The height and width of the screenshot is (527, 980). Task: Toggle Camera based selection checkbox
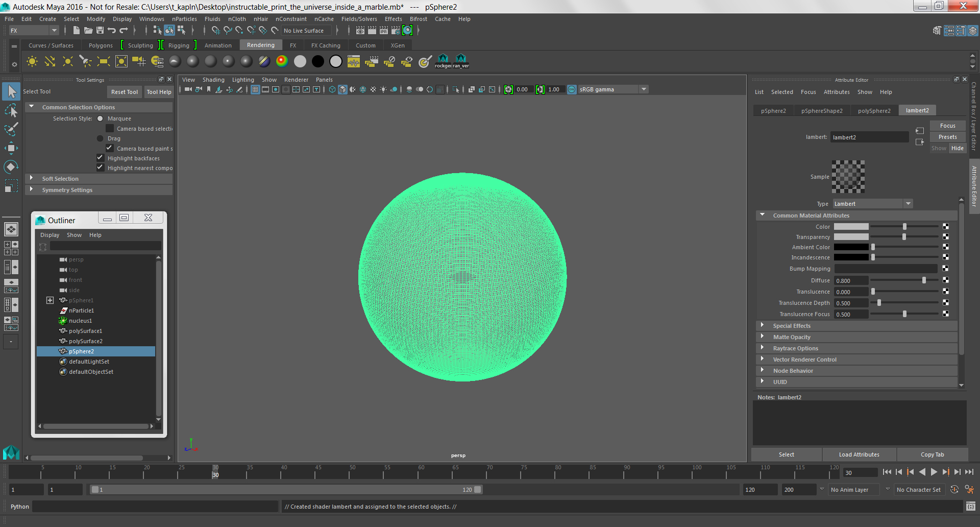[x=109, y=128]
